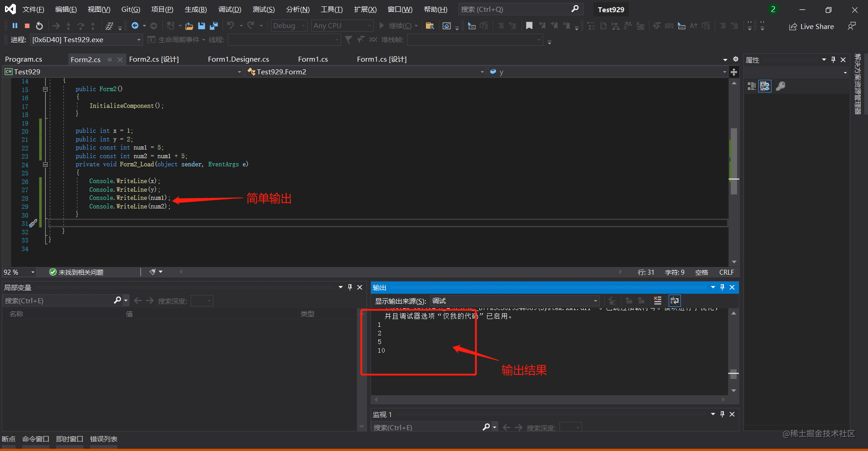Click search box in Watch 1 panel
This screenshot has height=451, width=868.
[435, 427]
